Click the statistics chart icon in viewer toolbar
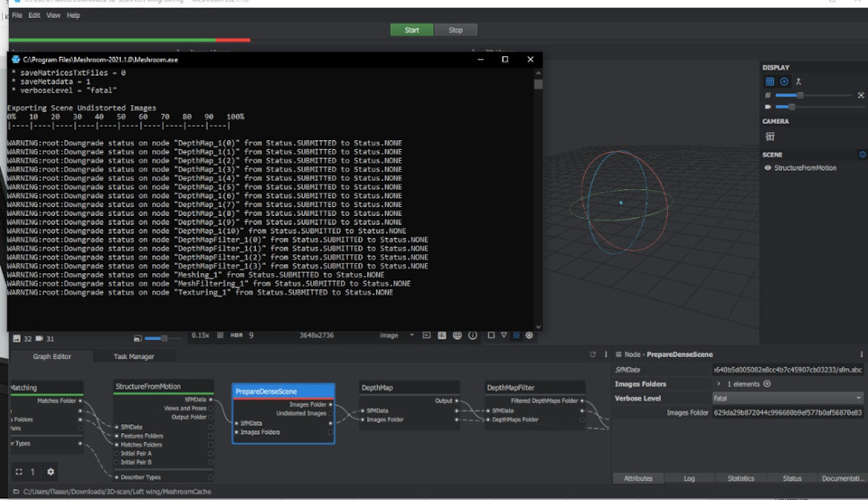The height and width of the screenshot is (500, 868). (442, 335)
